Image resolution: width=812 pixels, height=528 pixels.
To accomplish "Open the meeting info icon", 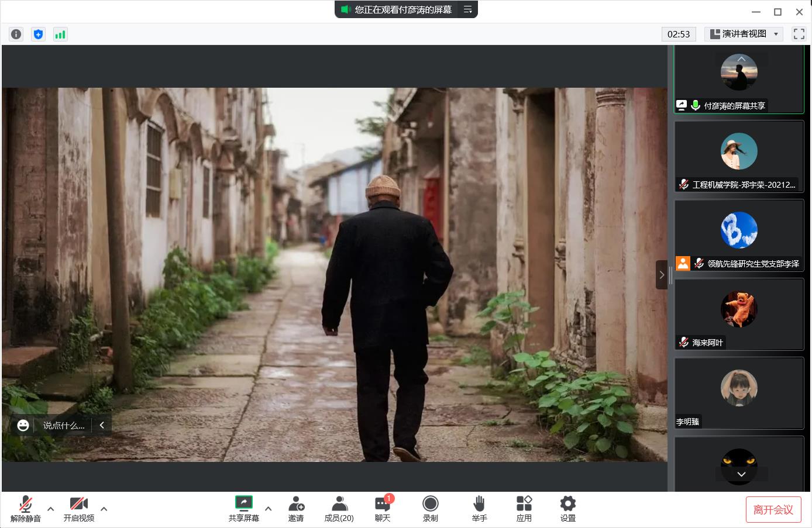I will tap(16, 34).
